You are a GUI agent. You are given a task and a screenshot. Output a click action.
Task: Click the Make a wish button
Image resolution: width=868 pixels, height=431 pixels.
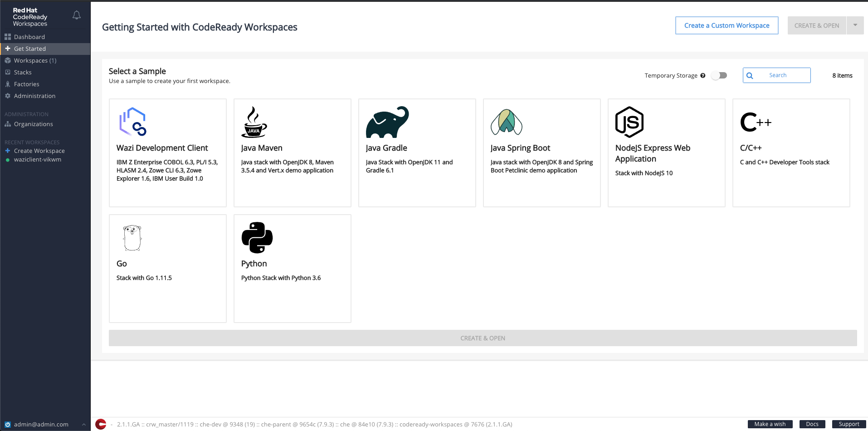point(770,424)
